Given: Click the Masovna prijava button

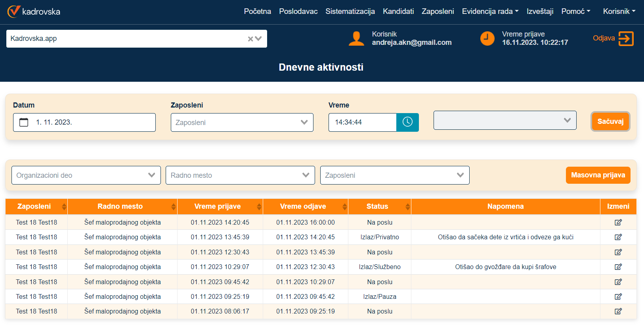Looking at the screenshot, I should (598, 175).
